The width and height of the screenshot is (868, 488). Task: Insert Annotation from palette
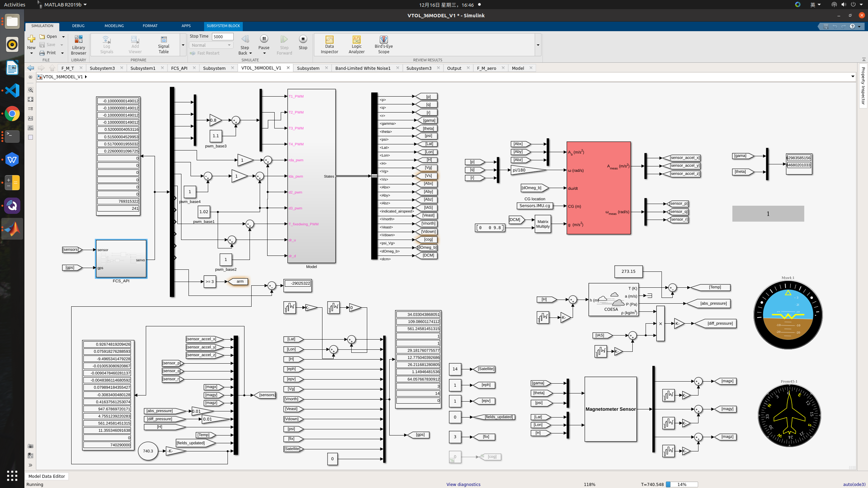pos(31,118)
